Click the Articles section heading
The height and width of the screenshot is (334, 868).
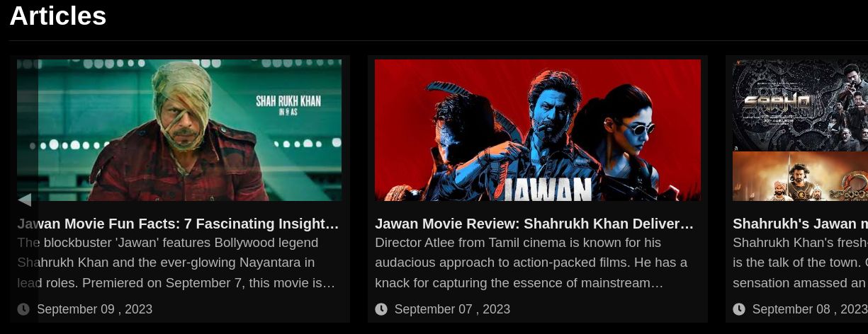[58, 16]
